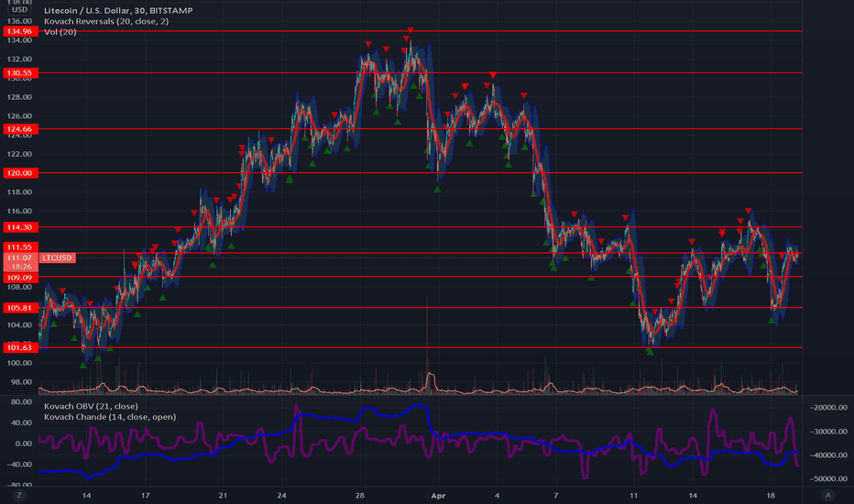Click the -20000.00 value on the right axis
Image resolution: width=854 pixels, height=504 pixels.
[x=829, y=408]
